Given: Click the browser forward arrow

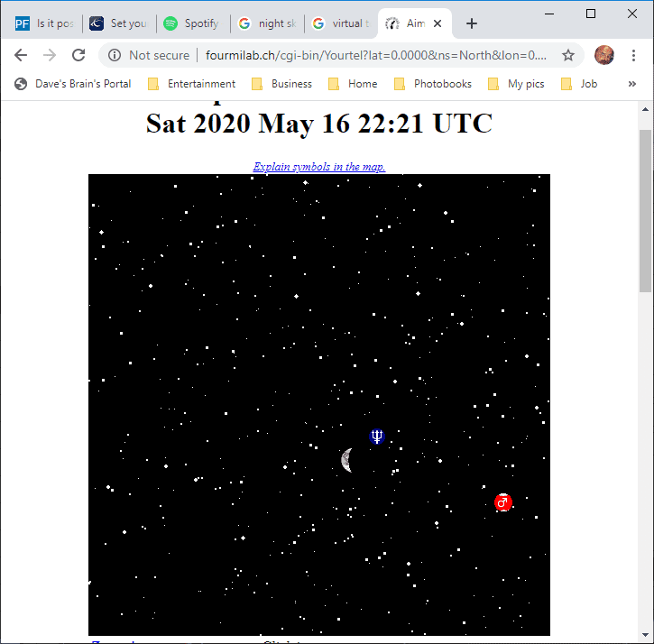Looking at the screenshot, I should [x=50, y=55].
